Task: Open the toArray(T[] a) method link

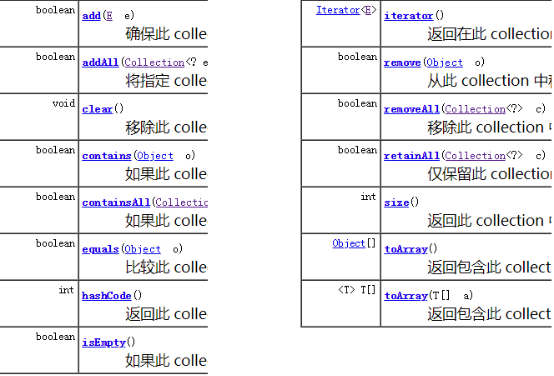Action: 406,295
